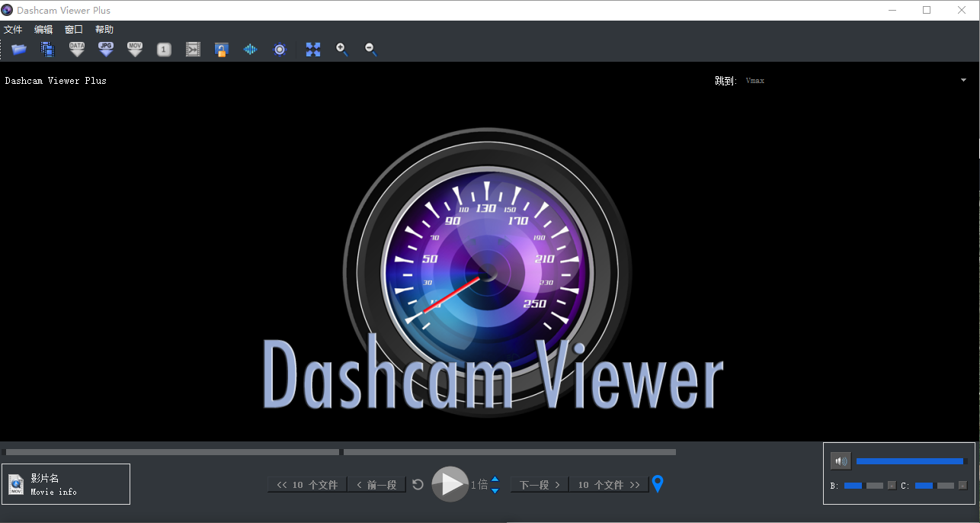
Task: Open a movie file with the folder icon
Action: (x=19, y=50)
